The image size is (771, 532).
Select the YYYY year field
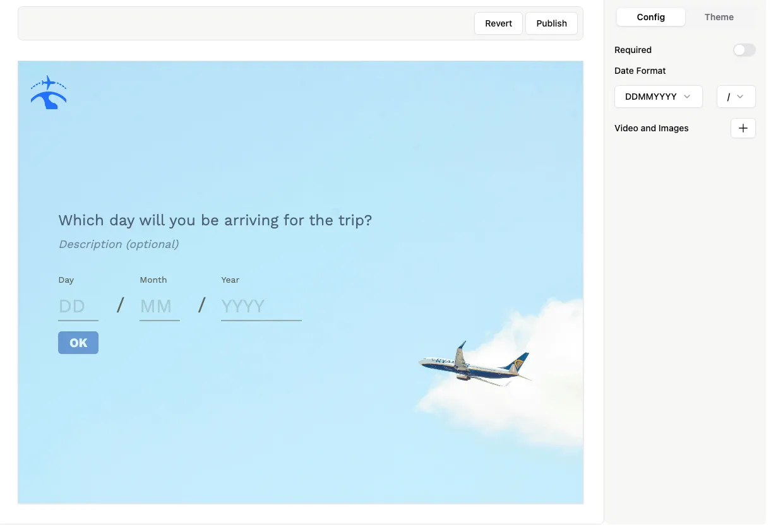(x=260, y=307)
